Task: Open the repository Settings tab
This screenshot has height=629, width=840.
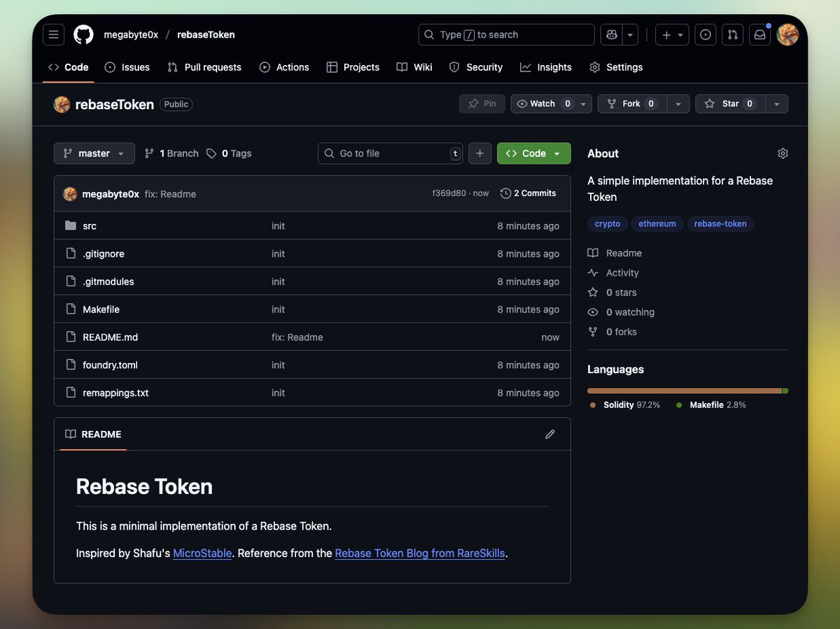Action: point(616,67)
